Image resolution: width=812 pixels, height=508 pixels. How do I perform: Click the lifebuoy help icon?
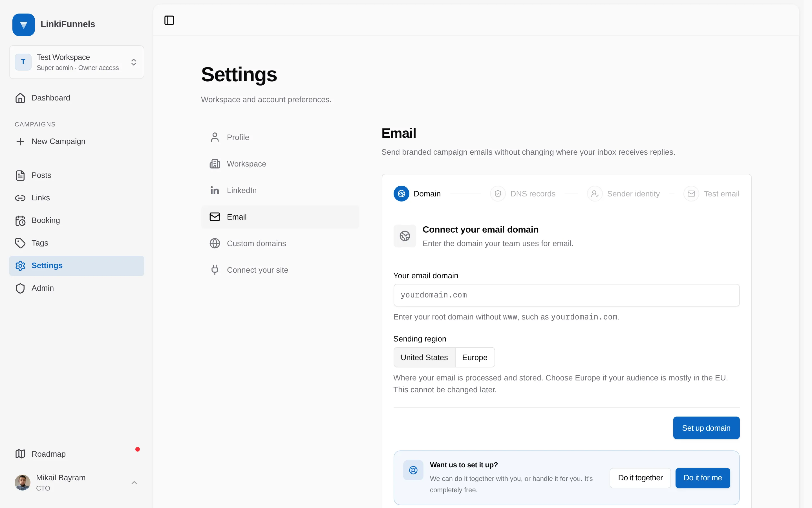coord(413,470)
